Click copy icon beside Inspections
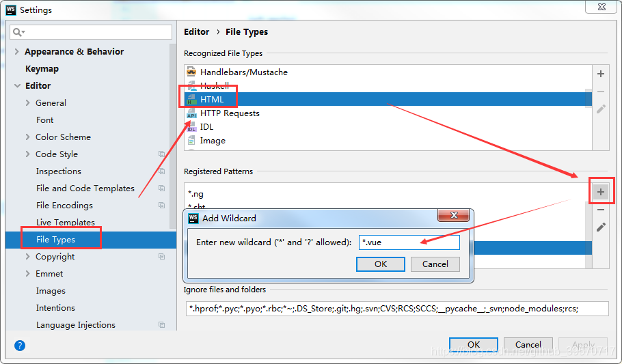The image size is (622, 364). click(x=161, y=171)
